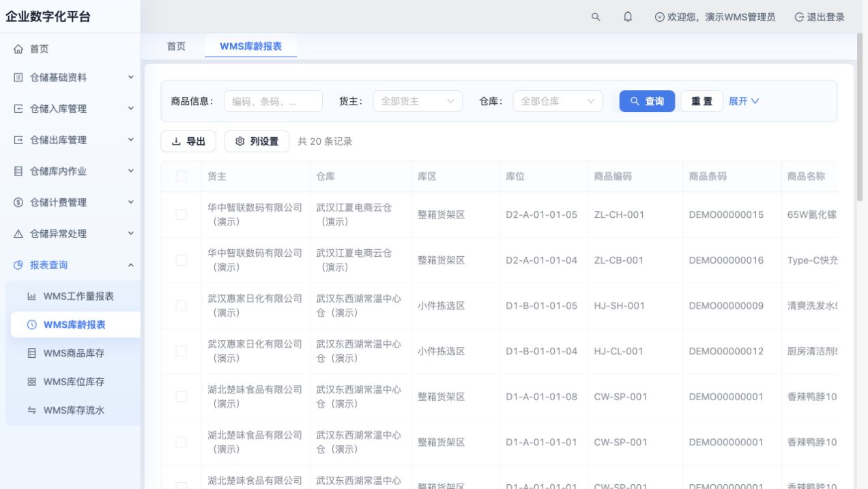The width and height of the screenshot is (868, 489).
Task: Click cell ZL-CB-001 in 商品编码 column
Action: 619,260
